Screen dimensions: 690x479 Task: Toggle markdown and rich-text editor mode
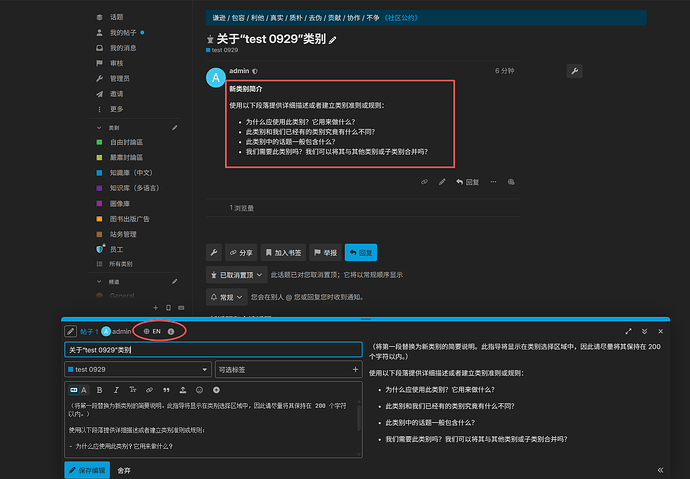point(78,390)
